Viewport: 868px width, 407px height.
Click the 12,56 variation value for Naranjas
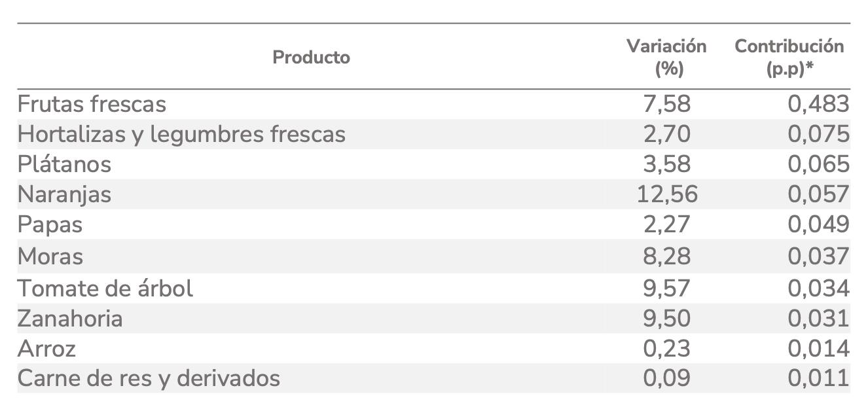click(x=667, y=194)
